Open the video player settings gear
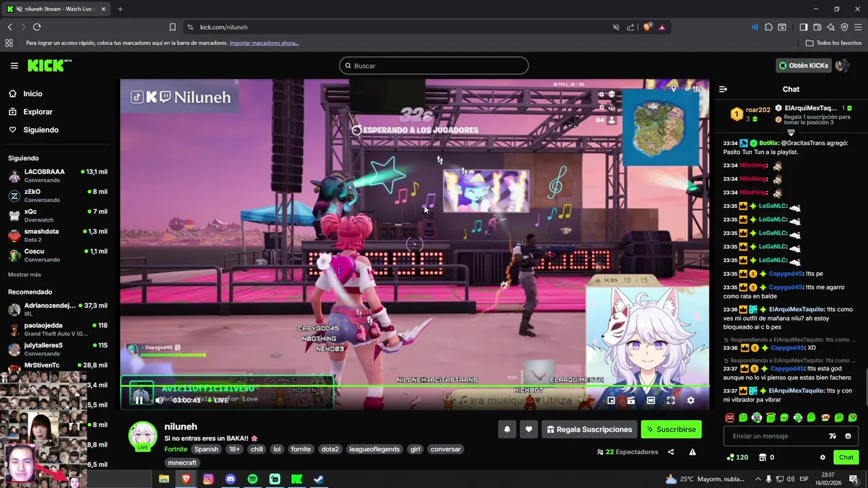This screenshot has height=488, width=868. (690, 401)
